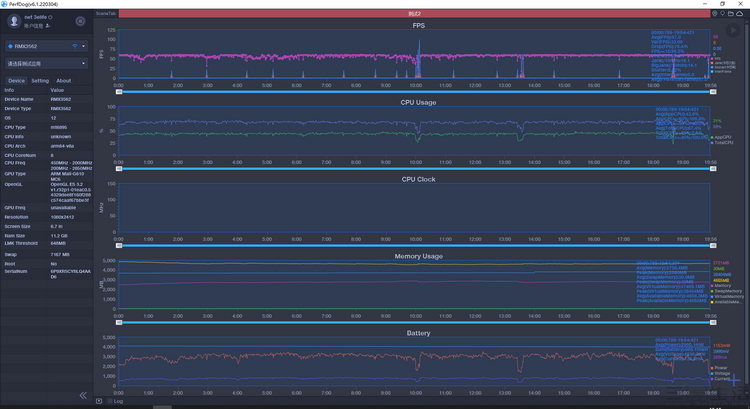The width and height of the screenshot is (750, 409).
Task: Click the ScenaTab label
Action: pos(106,13)
